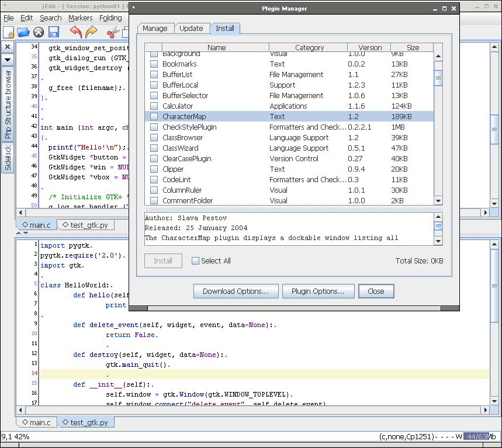Open the Markers menu
Screen dimensions: 502x448
coord(81,18)
